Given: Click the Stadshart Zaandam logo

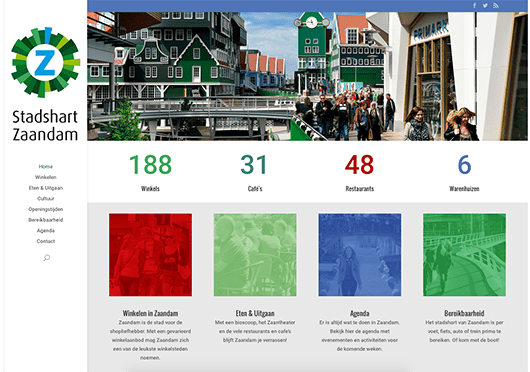Looking at the screenshot, I should (45, 84).
